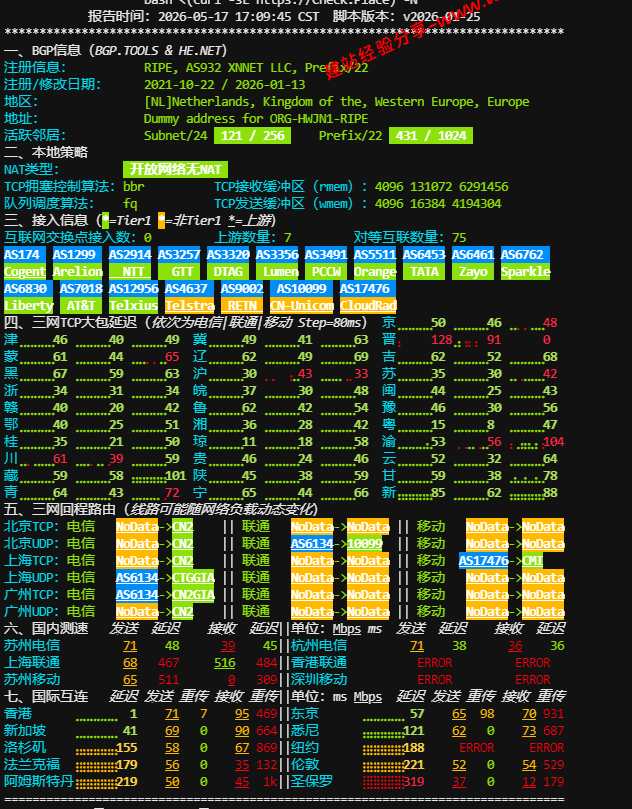Image resolution: width=632 pixels, height=809 pixels.
Task: Click the AS6453 TATA label
Action: tap(424, 263)
